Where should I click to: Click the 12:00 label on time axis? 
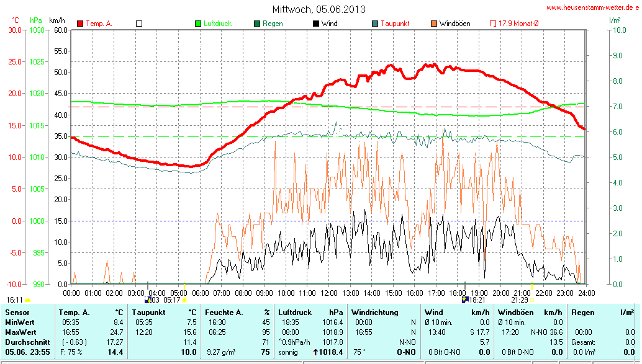pos(328,293)
